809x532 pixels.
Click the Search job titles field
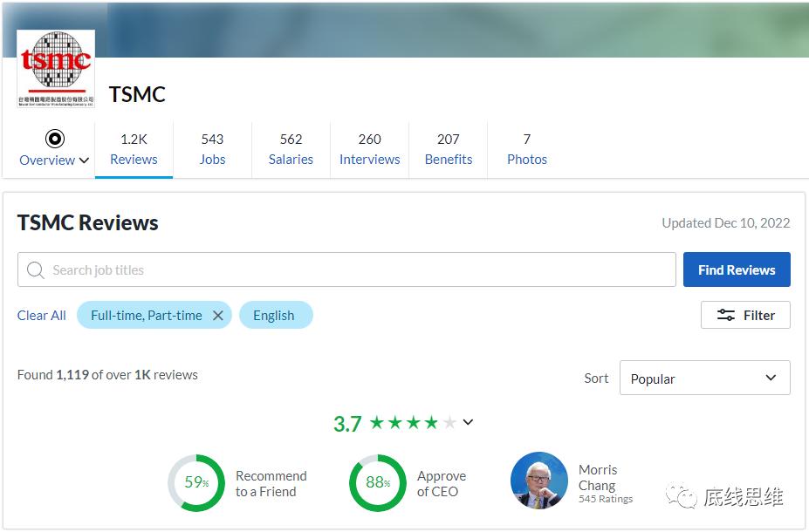(x=346, y=269)
